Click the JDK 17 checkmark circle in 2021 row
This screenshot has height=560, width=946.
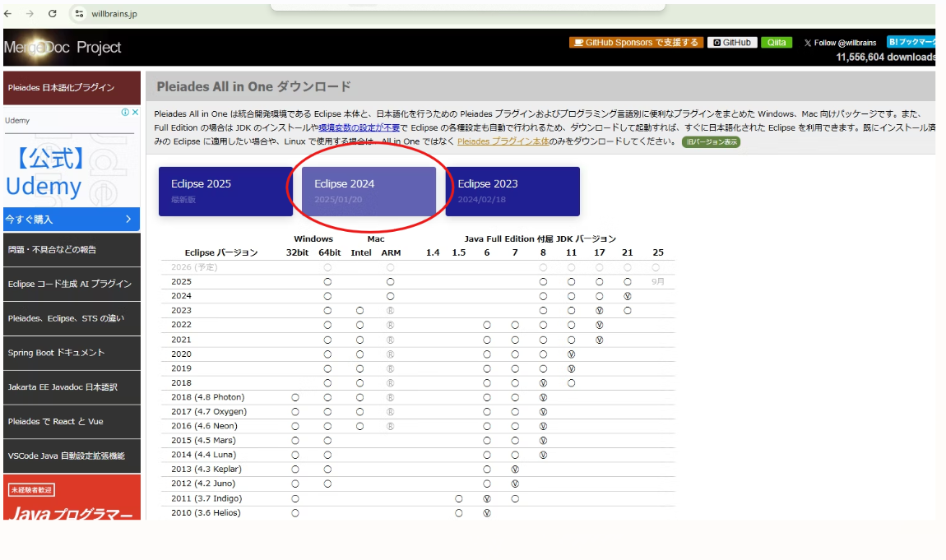click(599, 340)
